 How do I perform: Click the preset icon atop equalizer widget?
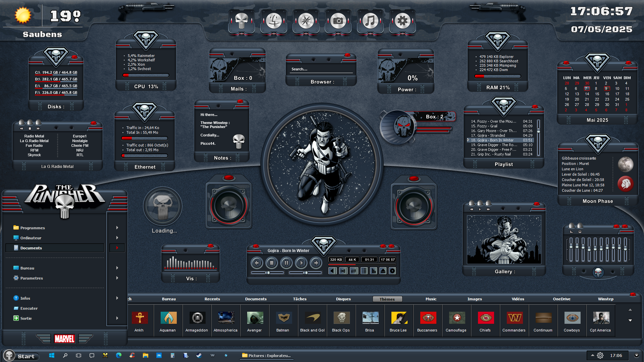point(580,232)
